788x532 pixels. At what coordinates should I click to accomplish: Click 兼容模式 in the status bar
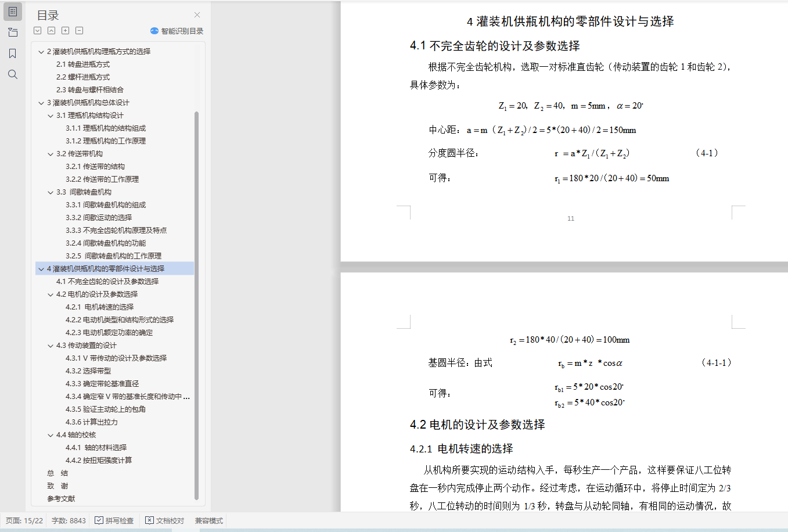click(x=209, y=521)
